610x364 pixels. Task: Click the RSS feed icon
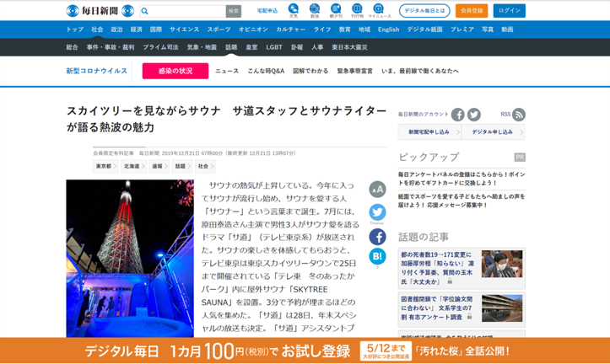pyautogui.click(x=519, y=115)
